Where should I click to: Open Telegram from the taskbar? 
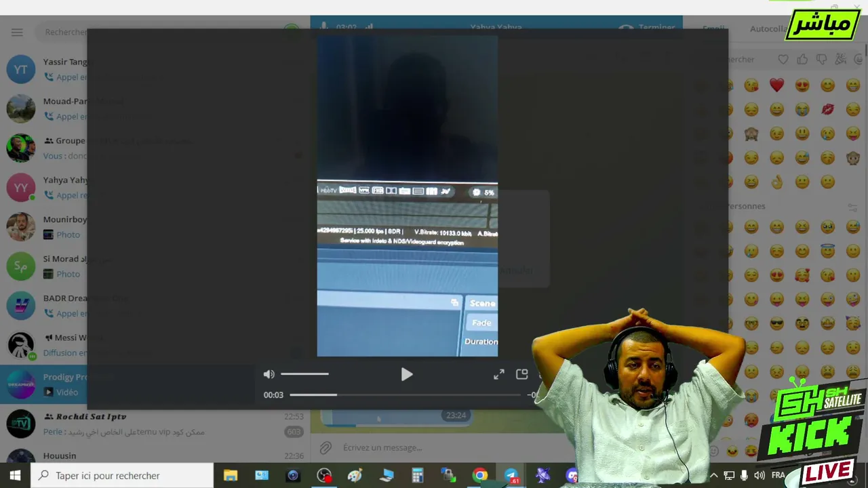click(511, 475)
